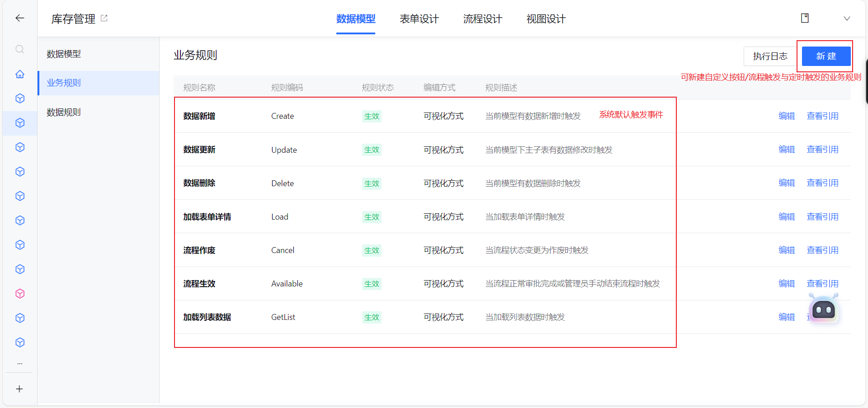Screen dimensions: 868x408
Task: Click the 规则描述 column header
Action: pos(501,88)
